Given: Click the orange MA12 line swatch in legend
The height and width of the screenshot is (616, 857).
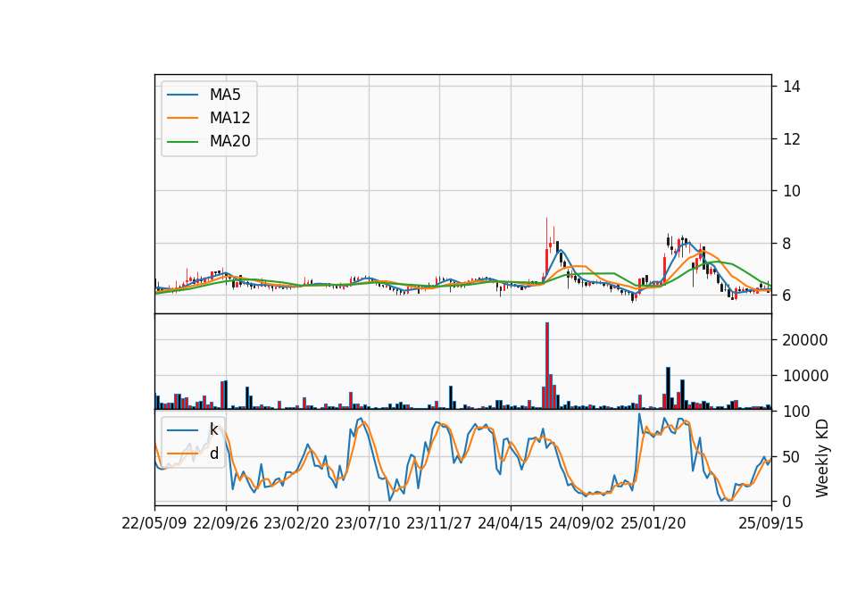Looking at the screenshot, I should point(182,118).
